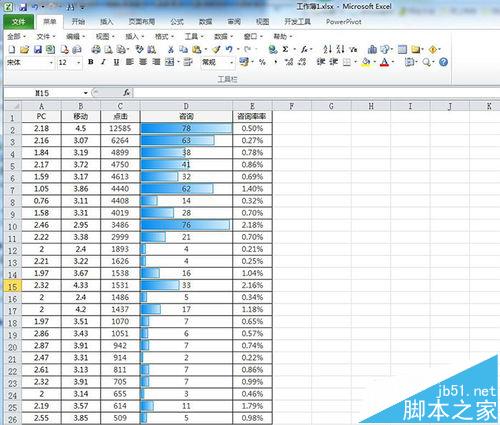
Task: Select row 15 header
Action: 12,286
